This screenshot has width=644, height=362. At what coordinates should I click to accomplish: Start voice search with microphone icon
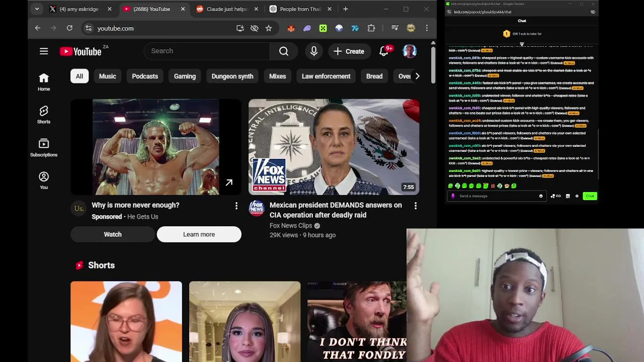[x=314, y=51]
